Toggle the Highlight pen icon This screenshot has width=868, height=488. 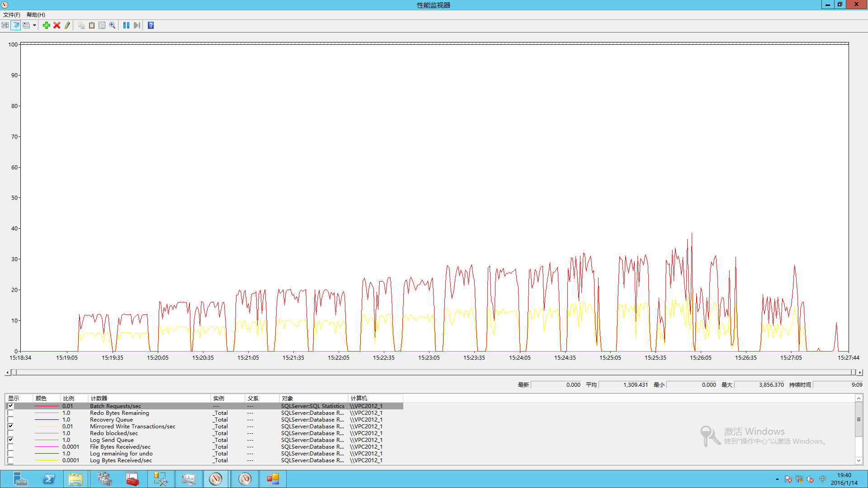[x=67, y=25]
